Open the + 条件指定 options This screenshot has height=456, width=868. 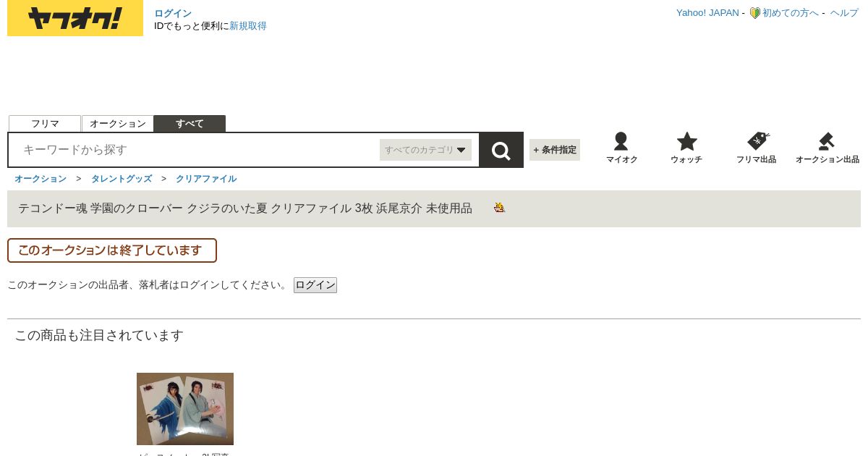(555, 150)
